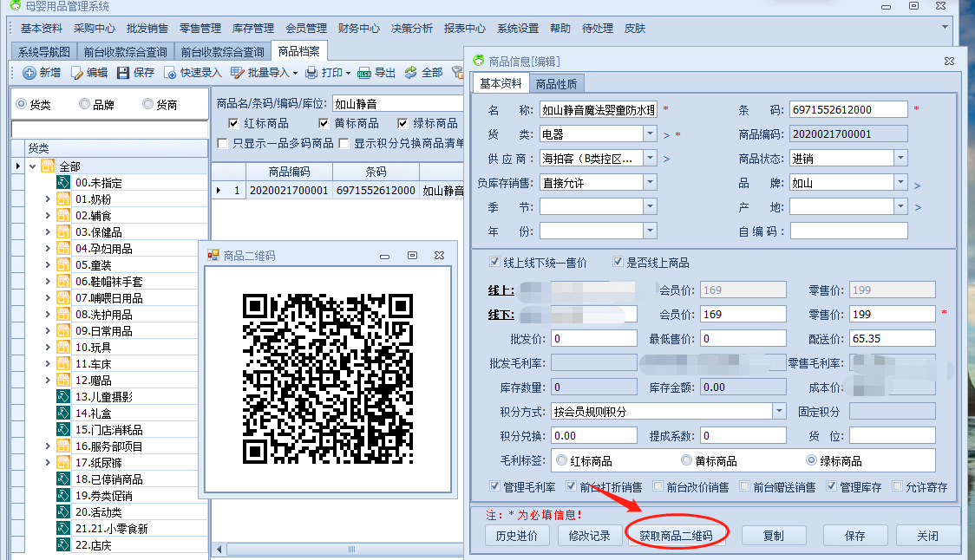Open the 库存管理 menu
Image resolution: width=975 pixels, height=560 pixels.
(x=253, y=28)
